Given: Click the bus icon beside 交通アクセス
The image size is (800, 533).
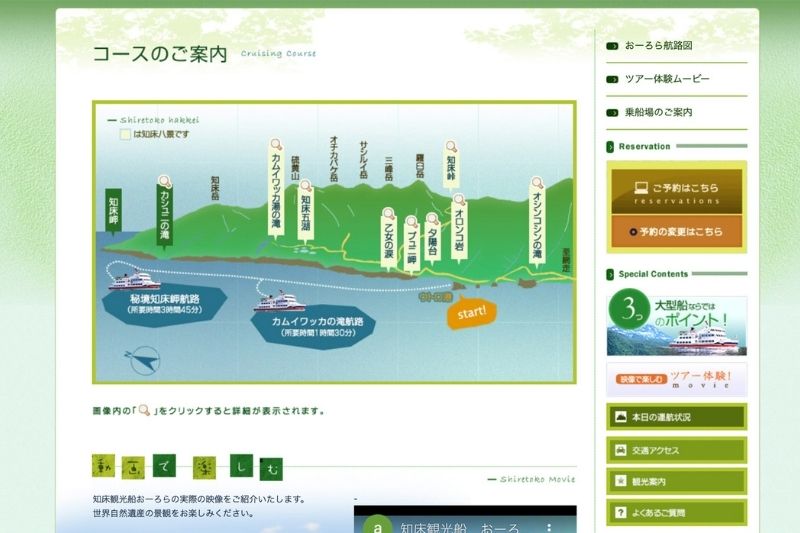Looking at the screenshot, I should [x=620, y=450].
